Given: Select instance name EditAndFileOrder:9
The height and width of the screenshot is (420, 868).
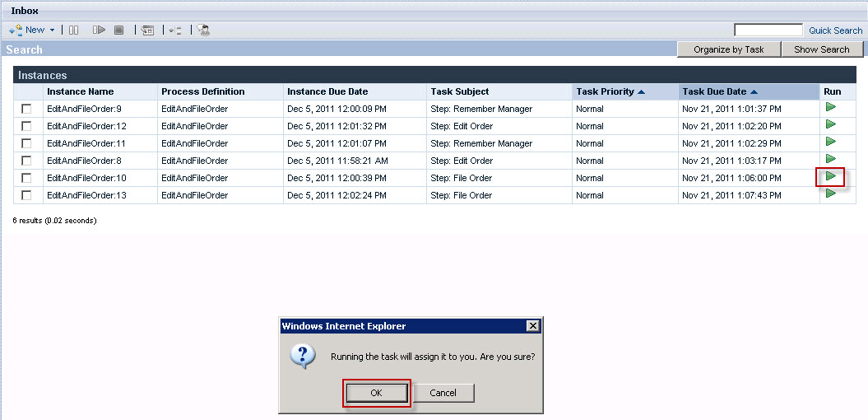Looking at the screenshot, I should [x=84, y=109].
